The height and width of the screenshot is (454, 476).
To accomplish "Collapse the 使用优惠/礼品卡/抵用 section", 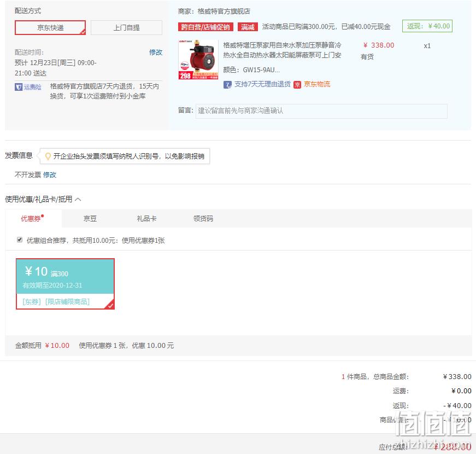I will coord(78,199).
